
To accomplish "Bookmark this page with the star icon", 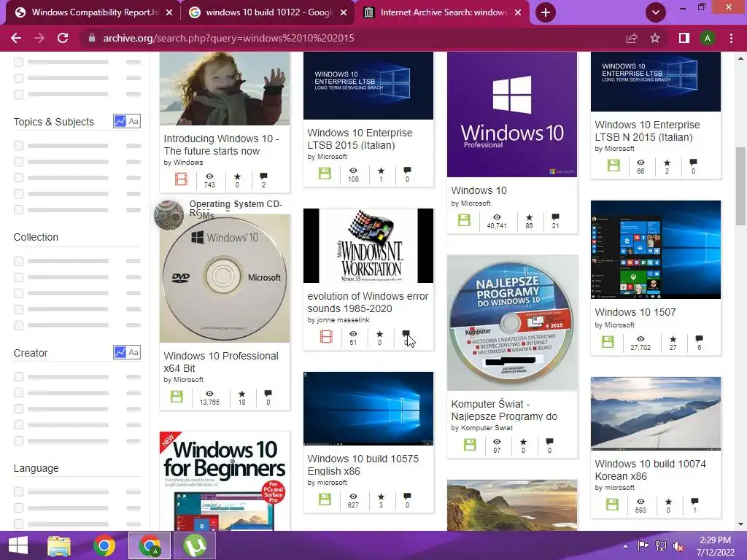I will click(x=655, y=38).
